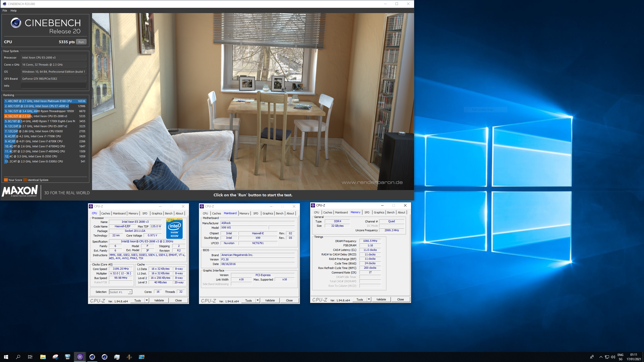Open the clock and date flyout
This screenshot has width=644, height=362.
tap(634, 357)
